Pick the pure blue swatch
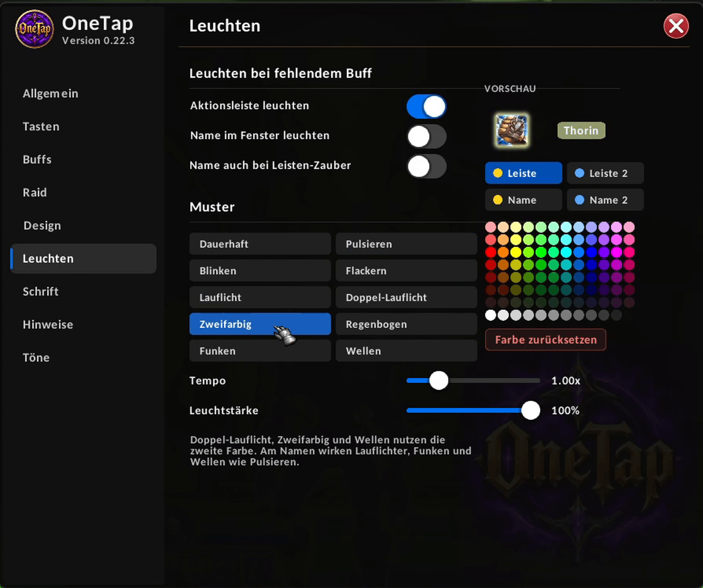The height and width of the screenshot is (588, 703). [591, 252]
